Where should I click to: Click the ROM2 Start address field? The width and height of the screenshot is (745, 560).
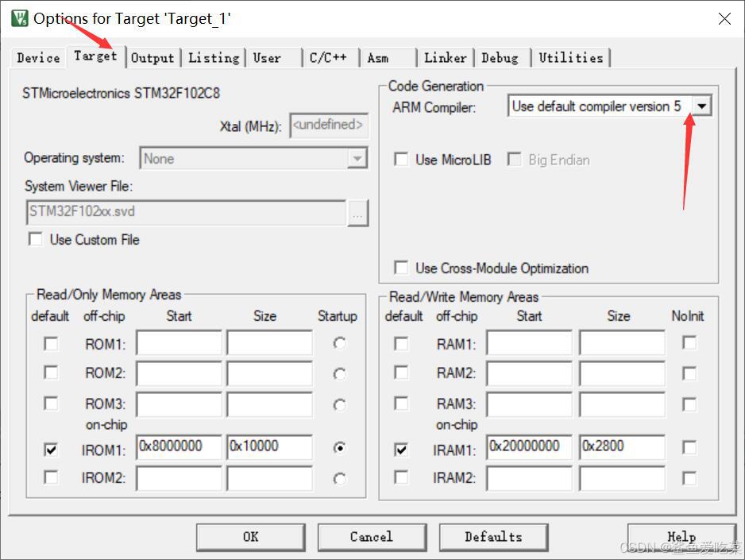[179, 373]
